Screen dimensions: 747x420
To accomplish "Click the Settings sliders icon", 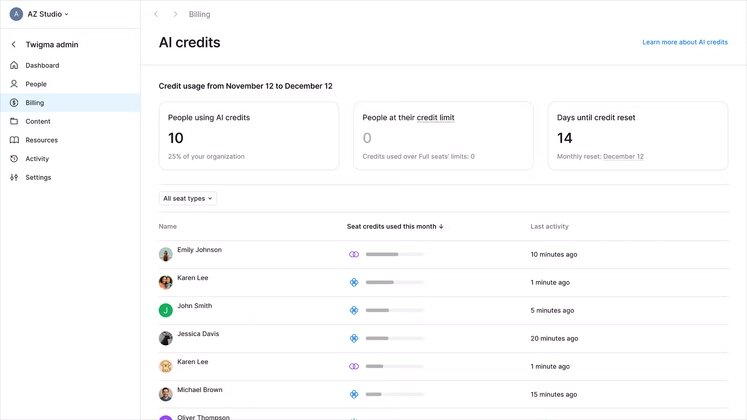I will [x=14, y=177].
